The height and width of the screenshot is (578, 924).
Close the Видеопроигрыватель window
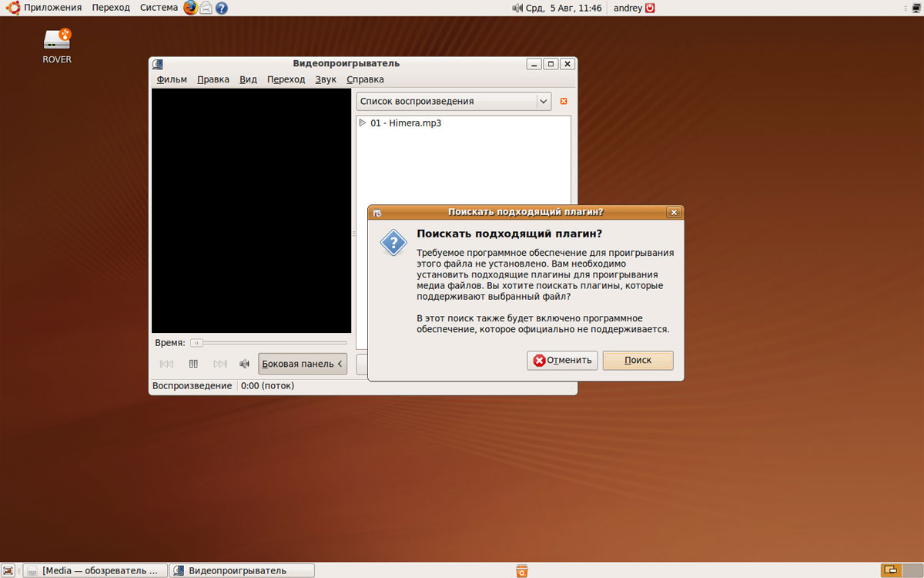pos(567,64)
